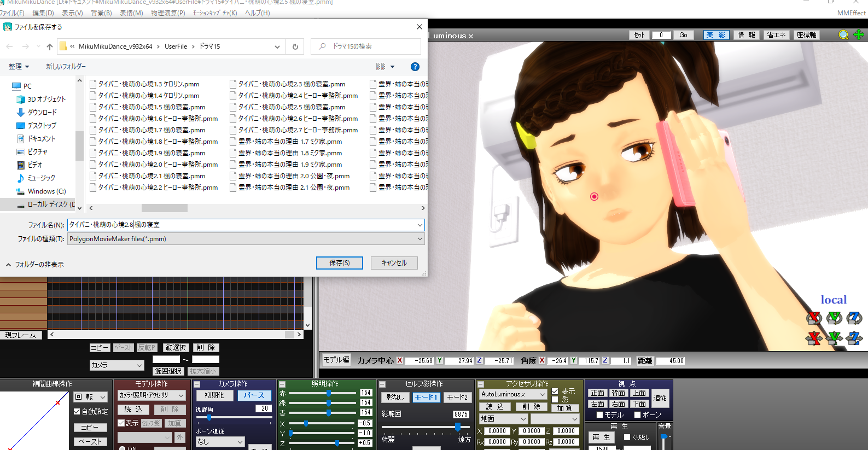
Task: Click the refresh button in save dialog
Action: coord(295,46)
